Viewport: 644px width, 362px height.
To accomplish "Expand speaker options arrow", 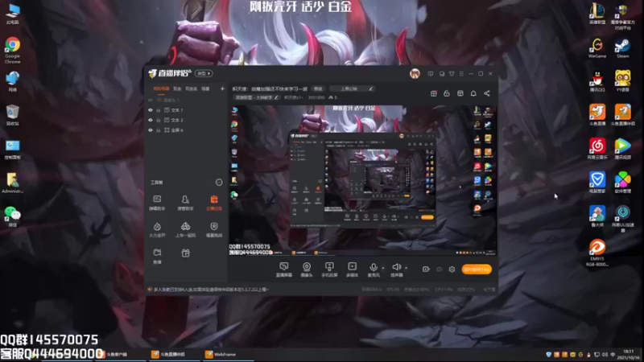I will click(x=407, y=268).
